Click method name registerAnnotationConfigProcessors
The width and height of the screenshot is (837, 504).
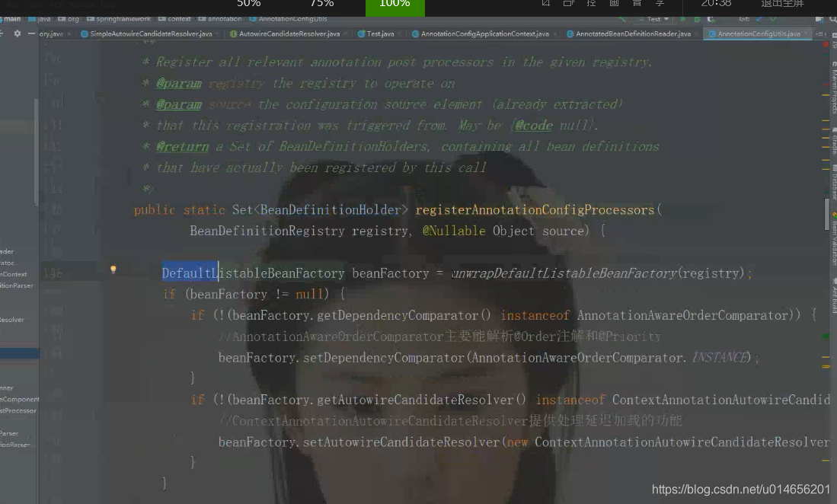coord(535,210)
